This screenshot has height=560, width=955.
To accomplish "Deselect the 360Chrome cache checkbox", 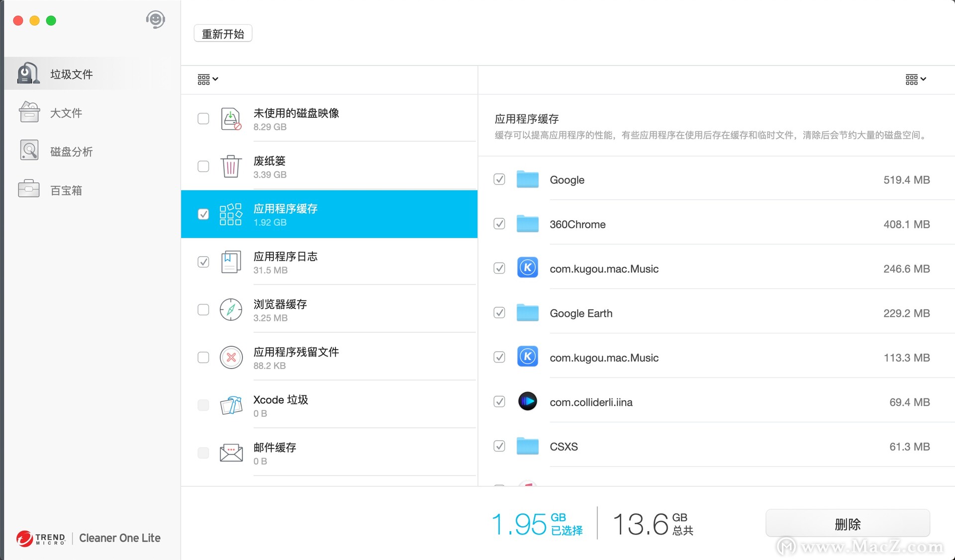I will [x=499, y=224].
